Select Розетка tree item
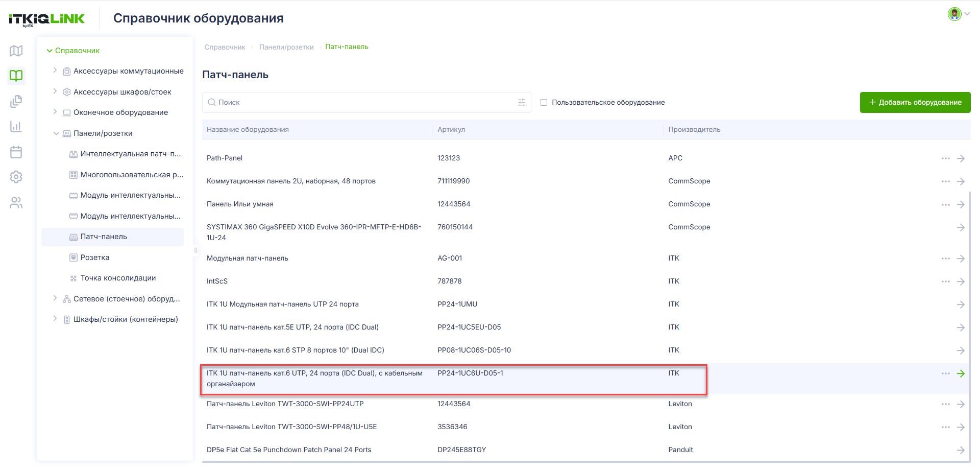The image size is (980, 470). point(89,257)
